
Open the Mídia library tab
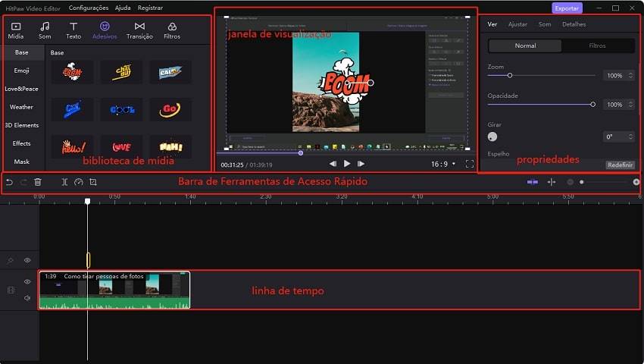coord(16,30)
